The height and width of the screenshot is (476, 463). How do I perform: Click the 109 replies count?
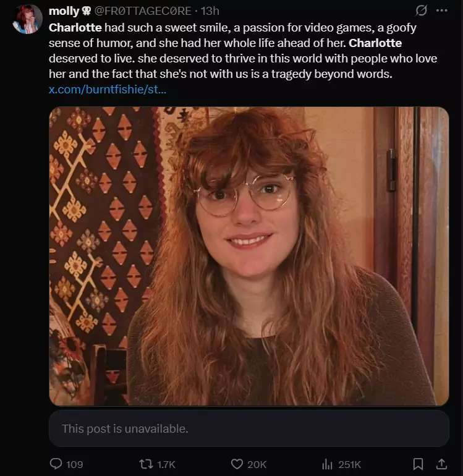coord(74,464)
